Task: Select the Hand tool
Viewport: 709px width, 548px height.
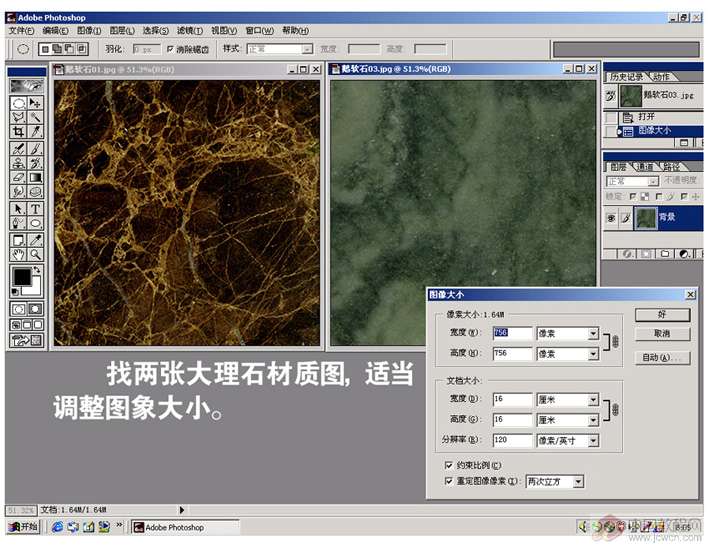Action: 19,255
